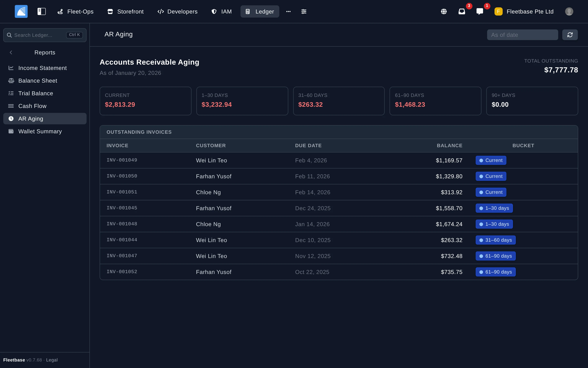Click the Cash Flow waves icon
The image size is (588, 368).
pyautogui.click(x=11, y=106)
